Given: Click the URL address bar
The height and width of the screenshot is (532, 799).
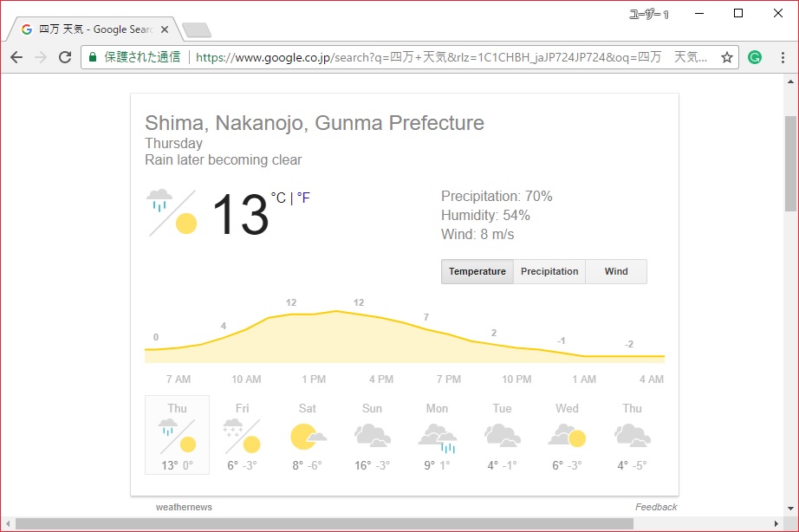Looking at the screenshot, I should pos(451,58).
